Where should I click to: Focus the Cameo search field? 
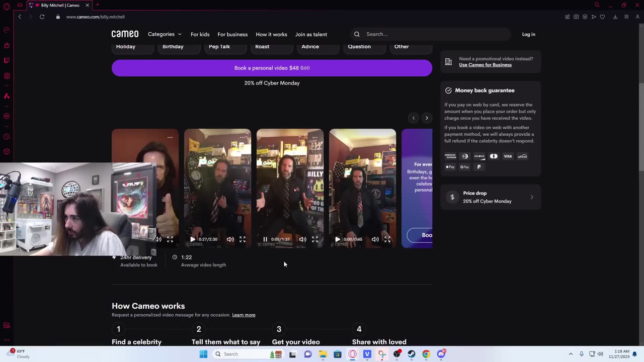(430, 34)
